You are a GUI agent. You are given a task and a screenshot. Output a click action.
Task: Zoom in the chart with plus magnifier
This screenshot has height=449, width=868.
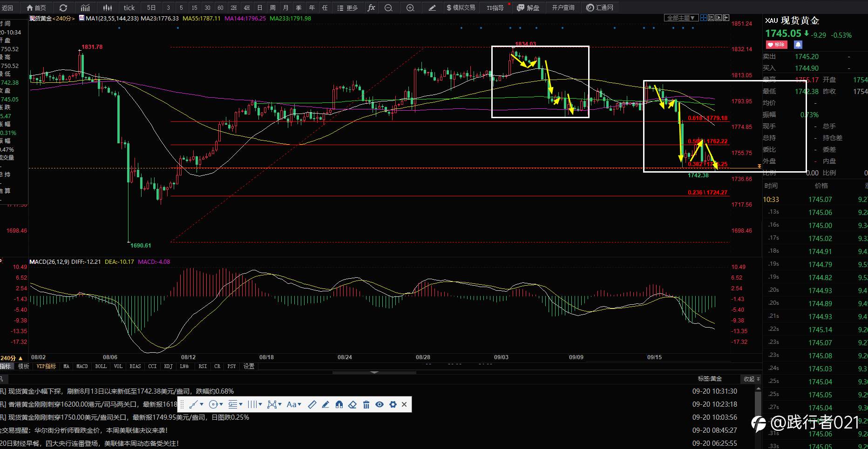tap(410, 7)
